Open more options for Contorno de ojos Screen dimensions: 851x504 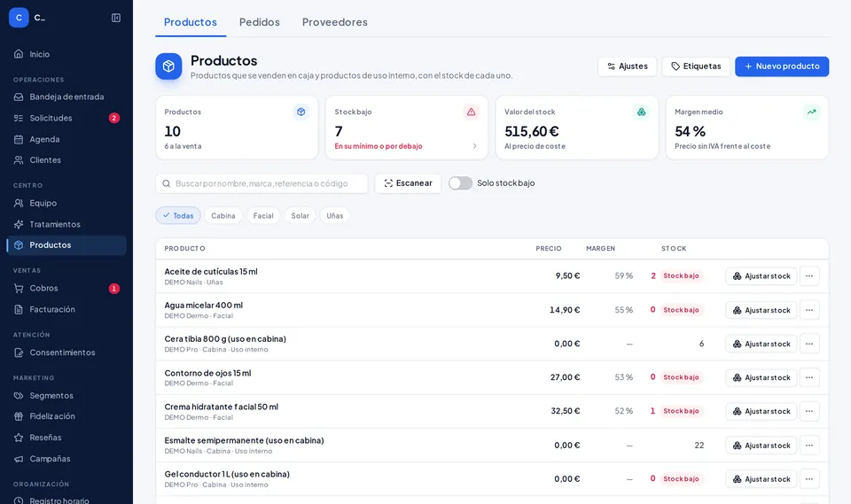tap(809, 377)
